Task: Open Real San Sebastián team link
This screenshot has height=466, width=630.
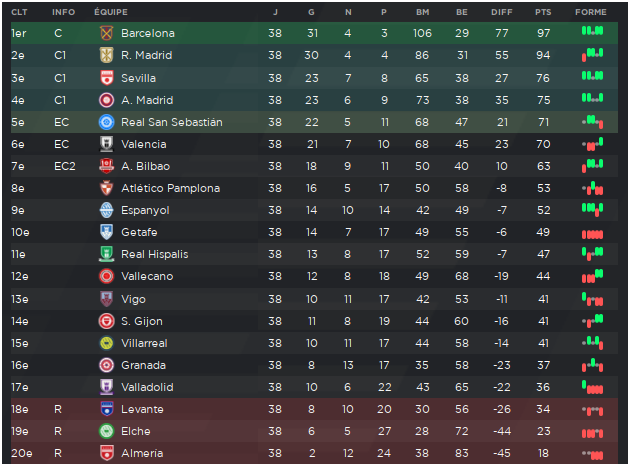Action: pos(172,122)
